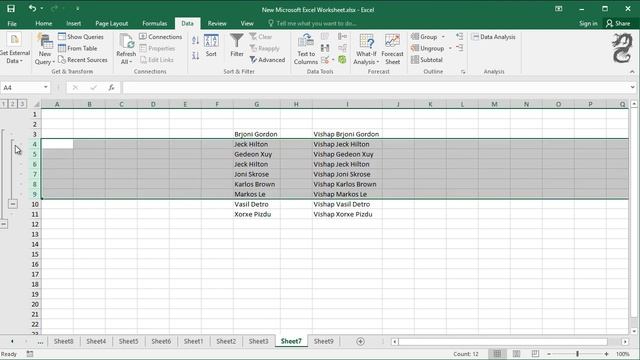
Task: Click the Share button
Action: [618, 23]
